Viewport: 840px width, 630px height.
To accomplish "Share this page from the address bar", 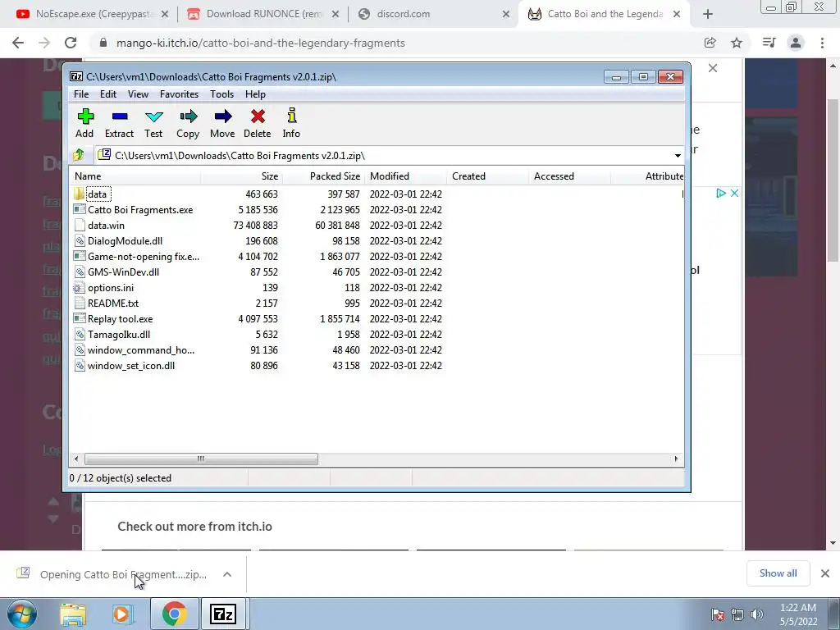I will 710,43.
